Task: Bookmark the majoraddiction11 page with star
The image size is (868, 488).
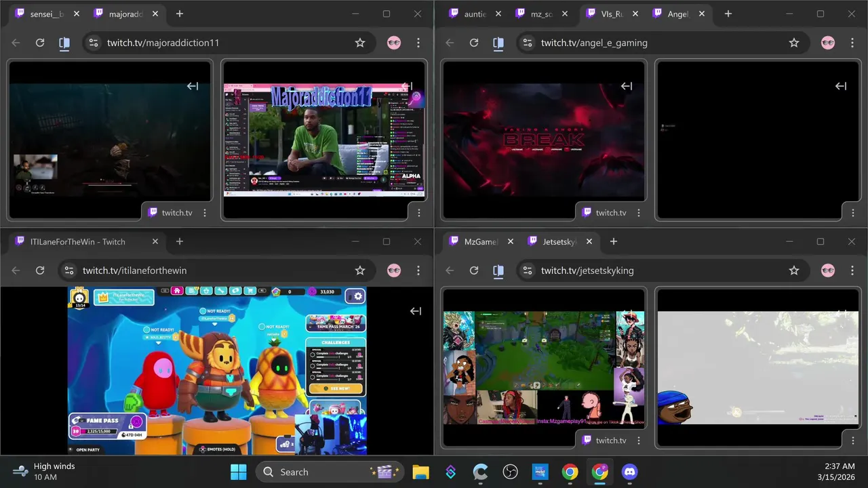Action: (x=360, y=43)
